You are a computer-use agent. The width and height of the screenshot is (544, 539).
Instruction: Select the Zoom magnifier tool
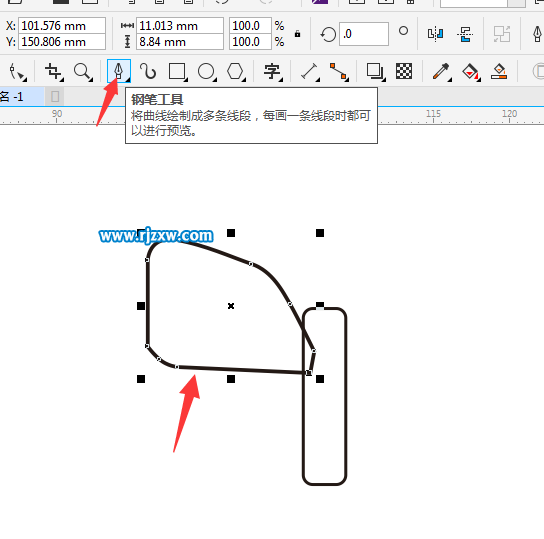pos(83,72)
